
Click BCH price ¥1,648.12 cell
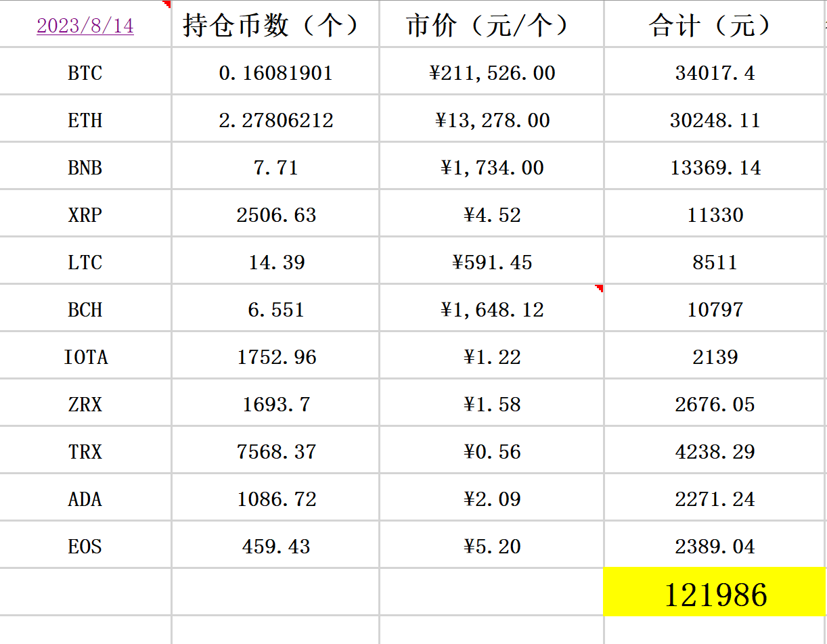click(x=491, y=308)
